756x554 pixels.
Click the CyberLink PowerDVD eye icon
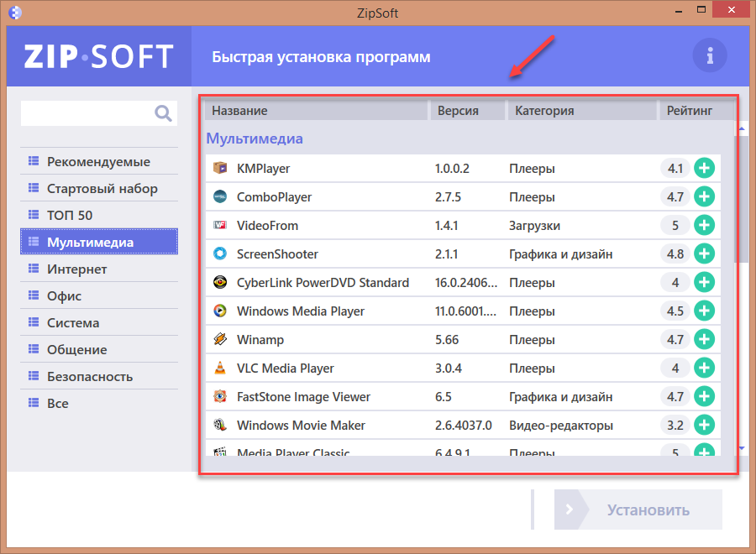pos(220,282)
